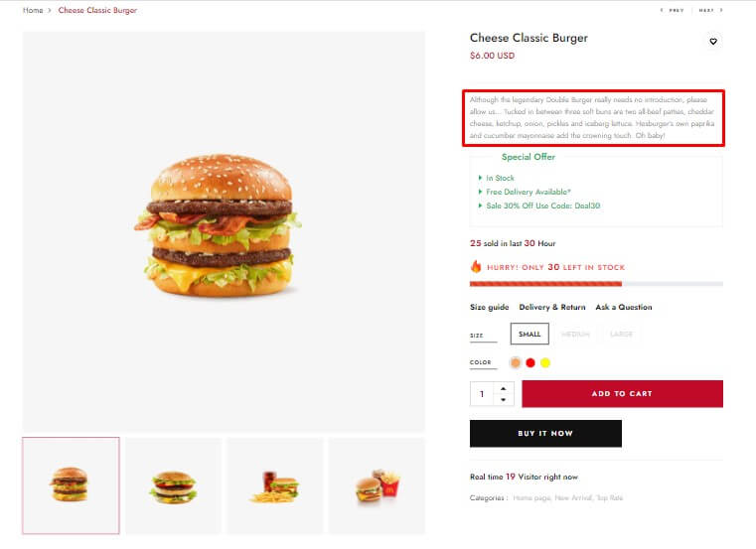Add burger to wishlist with heart icon
756x549 pixels.
point(713,42)
